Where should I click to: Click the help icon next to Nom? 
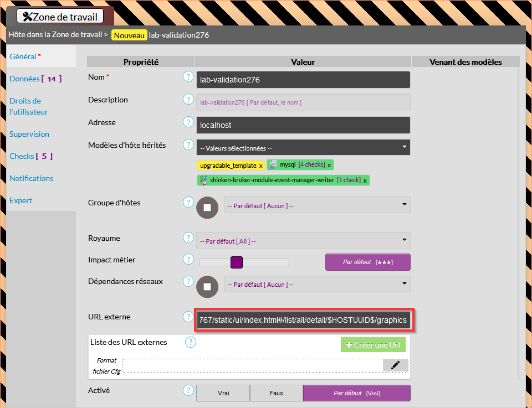click(x=188, y=77)
